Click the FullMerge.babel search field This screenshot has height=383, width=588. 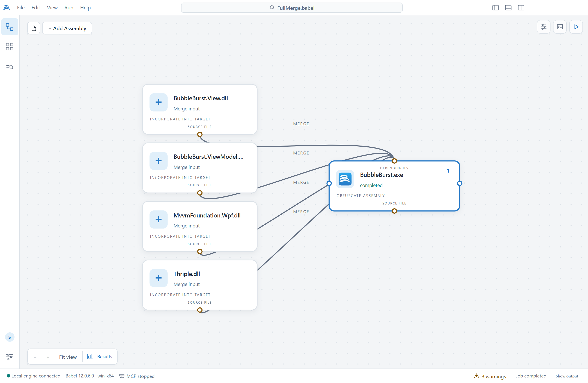[292, 8]
